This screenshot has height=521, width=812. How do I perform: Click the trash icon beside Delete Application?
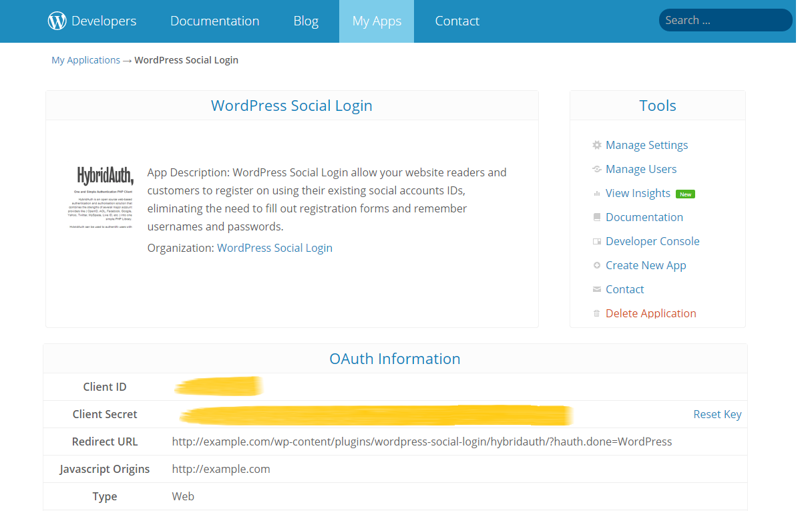(x=597, y=313)
